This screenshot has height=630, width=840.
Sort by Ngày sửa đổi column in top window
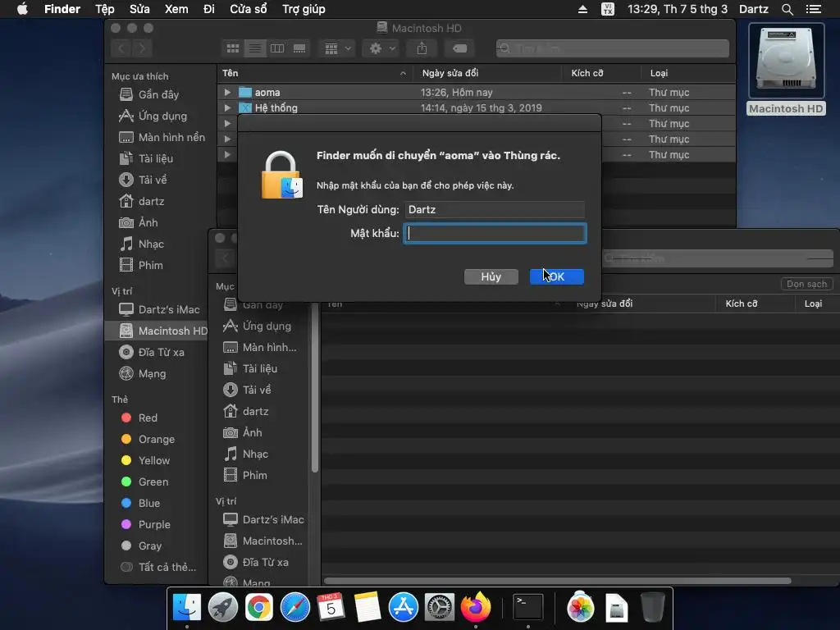487,73
